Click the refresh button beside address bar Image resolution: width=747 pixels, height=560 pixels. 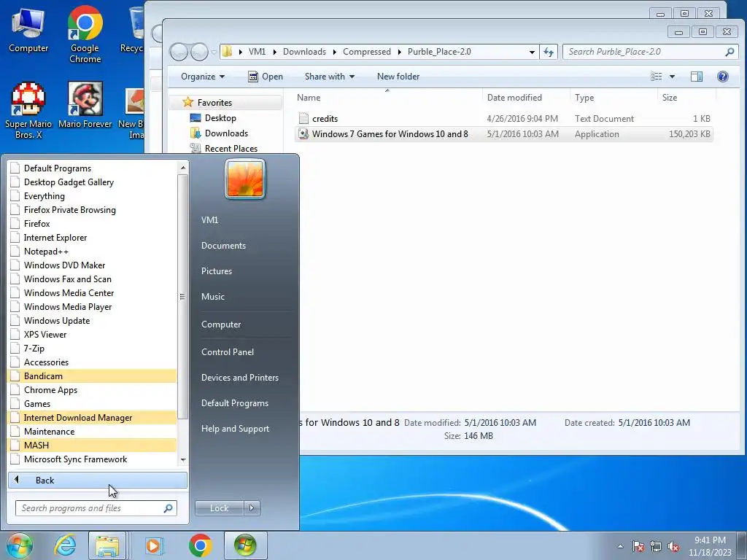pyautogui.click(x=549, y=52)
